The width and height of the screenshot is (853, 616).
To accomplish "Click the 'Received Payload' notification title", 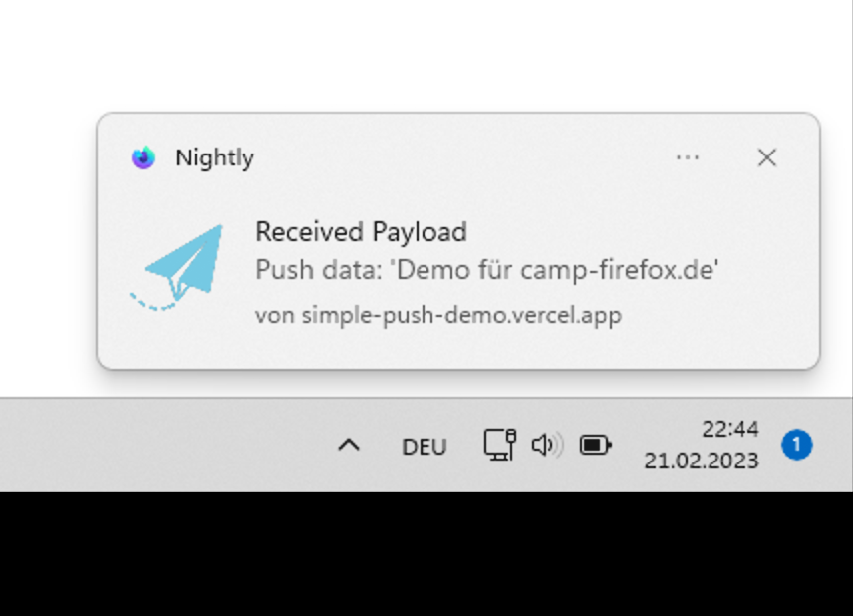I will point(361,232).
